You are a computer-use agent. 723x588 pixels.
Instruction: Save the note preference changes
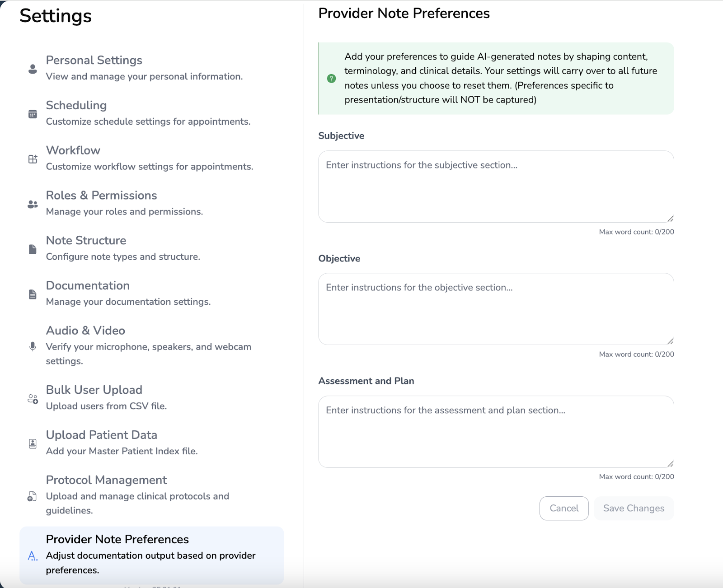(634, 509)
